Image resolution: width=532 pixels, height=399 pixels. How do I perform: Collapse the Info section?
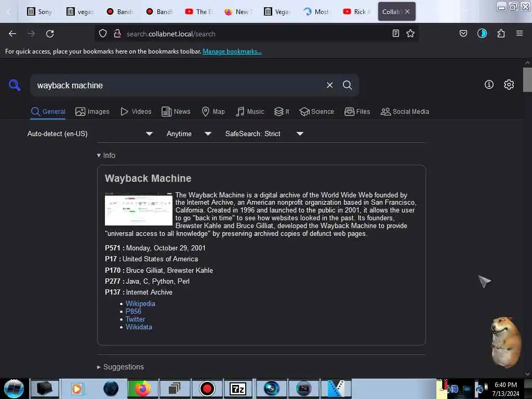click(x=106, y=155)
